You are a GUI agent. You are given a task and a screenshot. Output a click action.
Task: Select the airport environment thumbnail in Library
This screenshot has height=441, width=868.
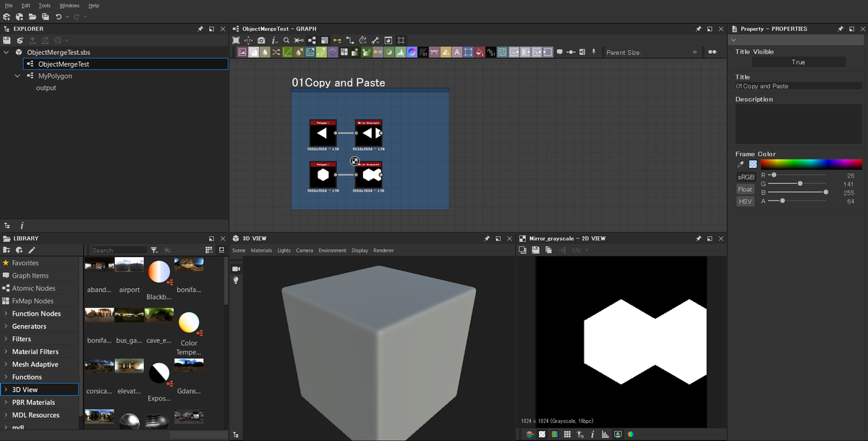[129, 265]
